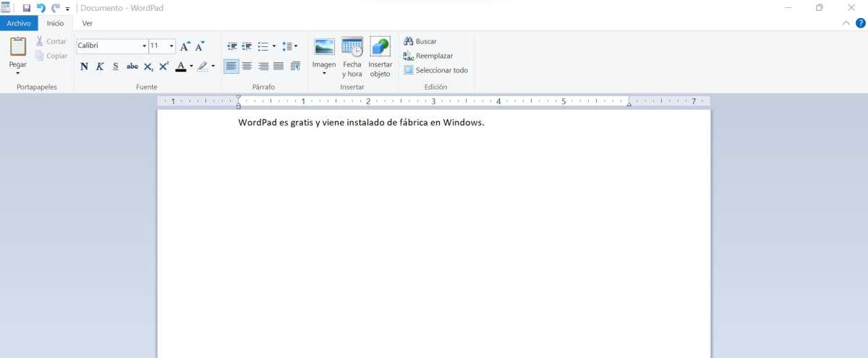Open the line spacing dropdown

(290, 46)
